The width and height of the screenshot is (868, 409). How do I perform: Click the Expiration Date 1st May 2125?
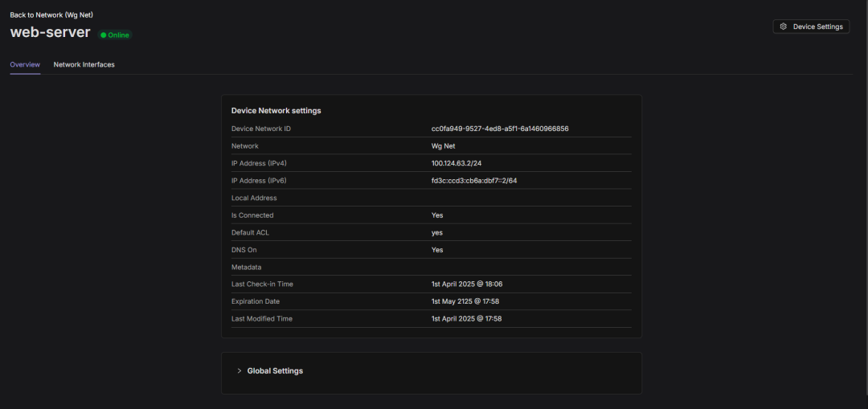click(x=467, y=301)
